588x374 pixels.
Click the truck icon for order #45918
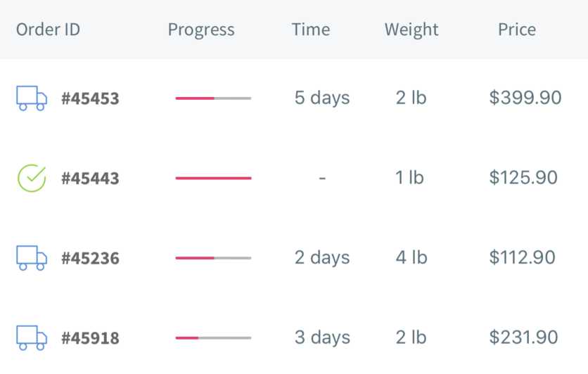click(x=32, y=337)
